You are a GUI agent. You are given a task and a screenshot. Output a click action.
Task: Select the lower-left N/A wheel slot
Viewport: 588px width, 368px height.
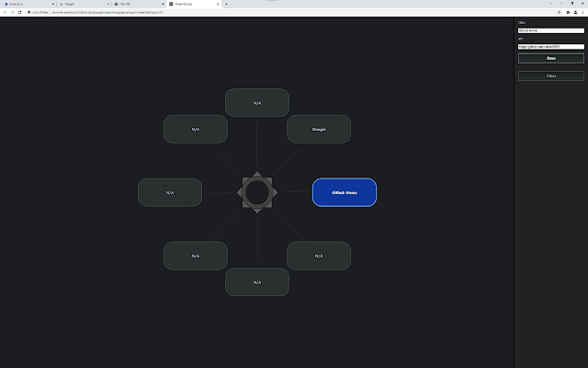click(196, 256)
